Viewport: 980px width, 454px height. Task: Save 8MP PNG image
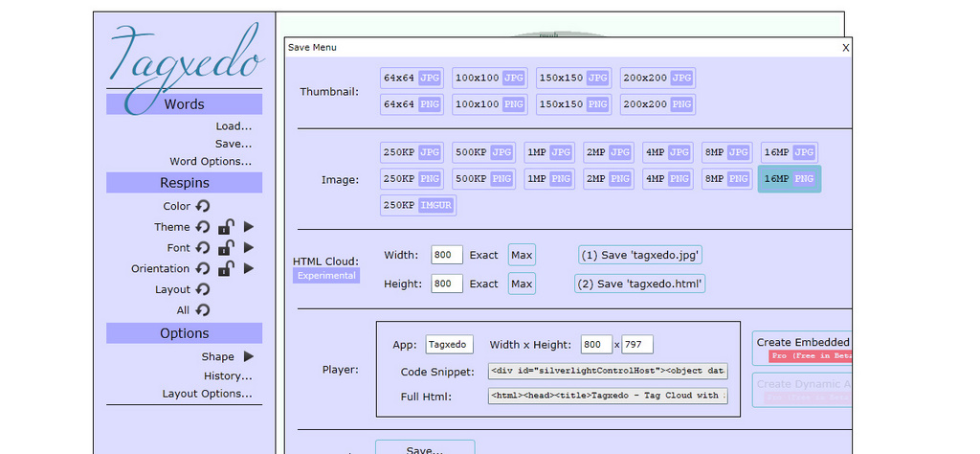pyautogui.click(x=727, y=179)
